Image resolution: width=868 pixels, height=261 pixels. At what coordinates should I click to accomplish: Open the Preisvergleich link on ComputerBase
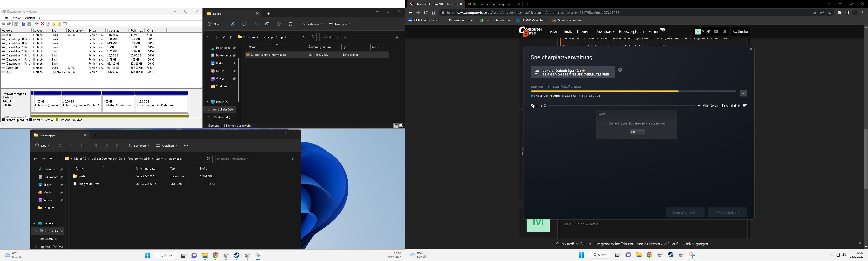631,32
